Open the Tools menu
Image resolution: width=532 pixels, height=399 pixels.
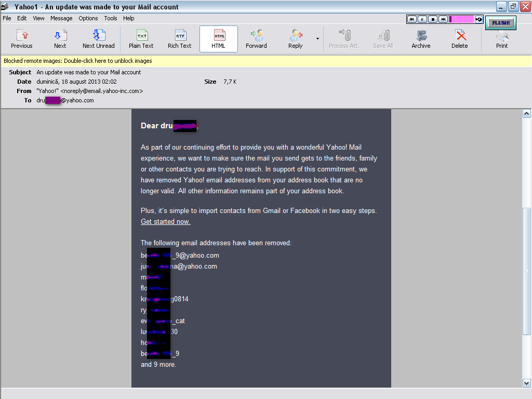point(111,18)
